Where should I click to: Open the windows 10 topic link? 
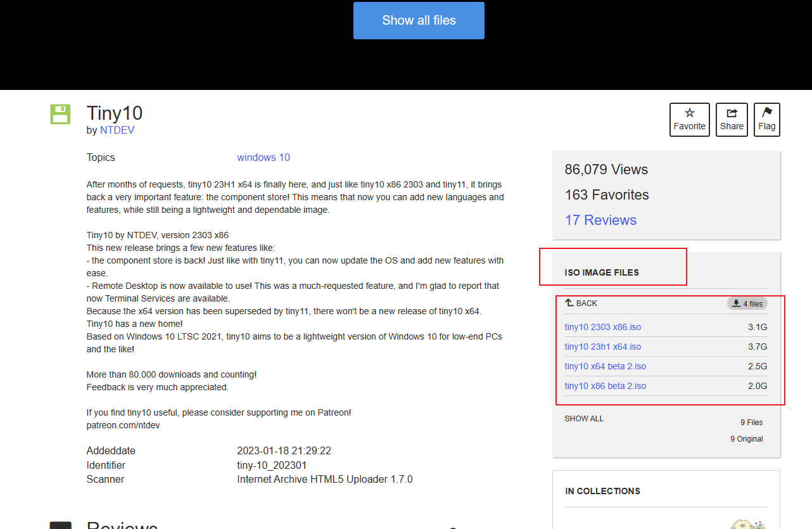[263, 157]
